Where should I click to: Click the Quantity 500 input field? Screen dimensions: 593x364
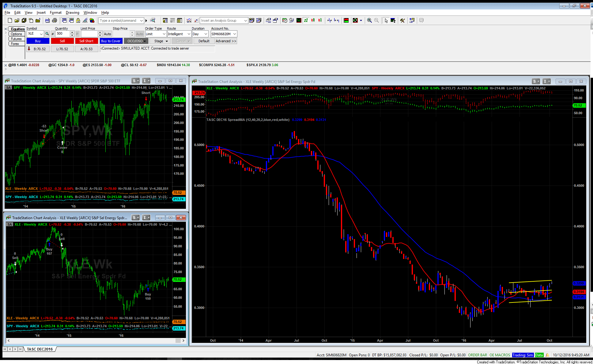[63, 34]
